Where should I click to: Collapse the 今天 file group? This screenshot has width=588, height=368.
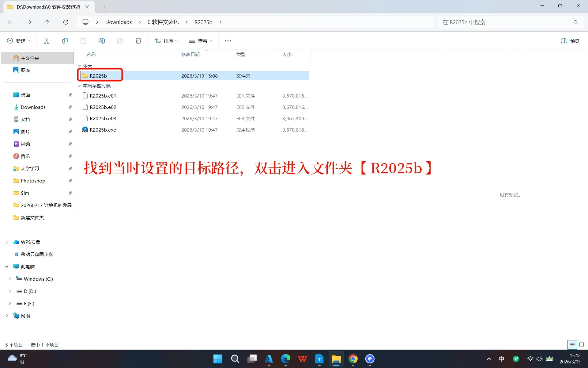coord(80,66)
